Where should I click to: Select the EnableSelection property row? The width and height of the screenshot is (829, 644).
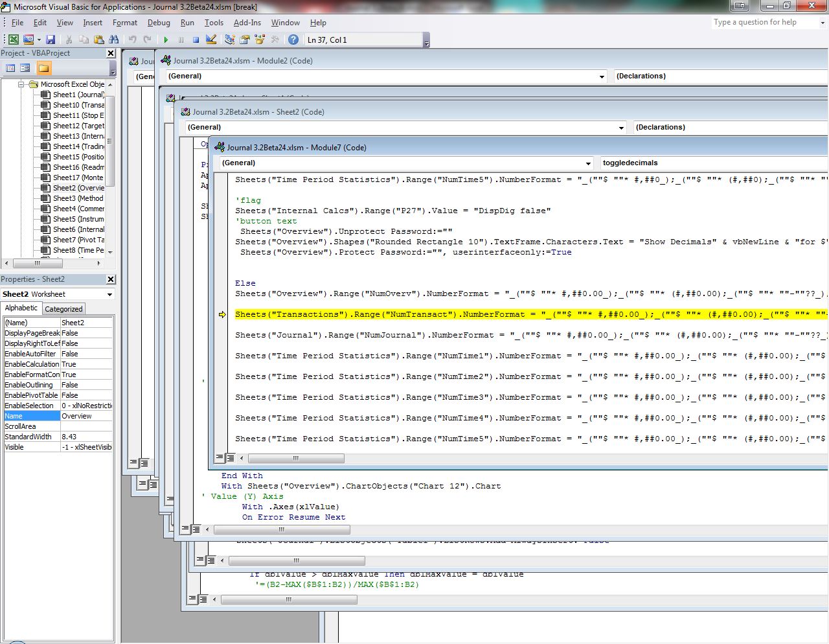[58, 406]
